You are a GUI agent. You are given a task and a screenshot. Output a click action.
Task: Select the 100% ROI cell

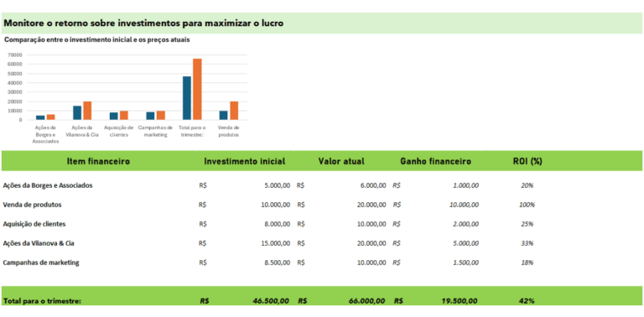click(527, 205)
